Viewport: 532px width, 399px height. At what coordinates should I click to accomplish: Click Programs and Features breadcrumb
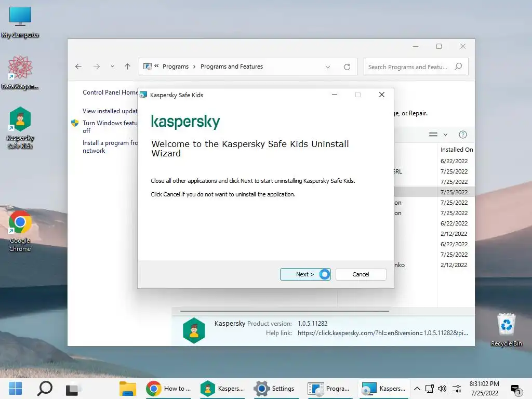coord(232,66)
